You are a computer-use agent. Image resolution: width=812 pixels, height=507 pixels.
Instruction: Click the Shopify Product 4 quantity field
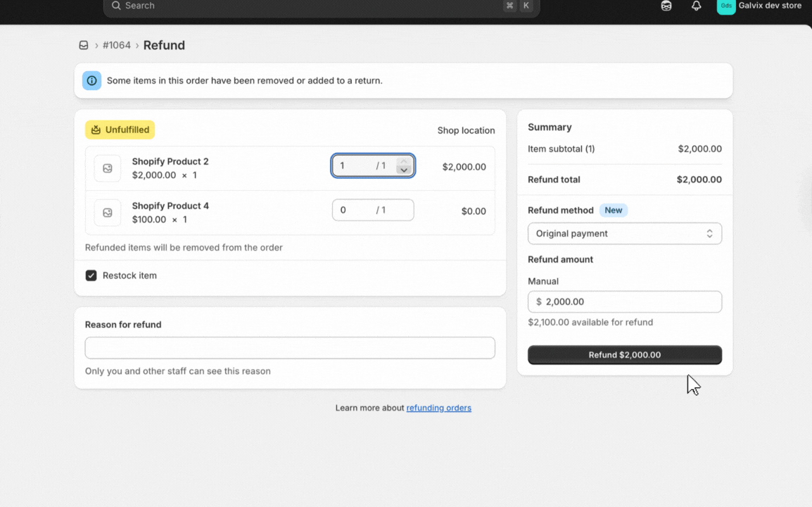point(373,210)
